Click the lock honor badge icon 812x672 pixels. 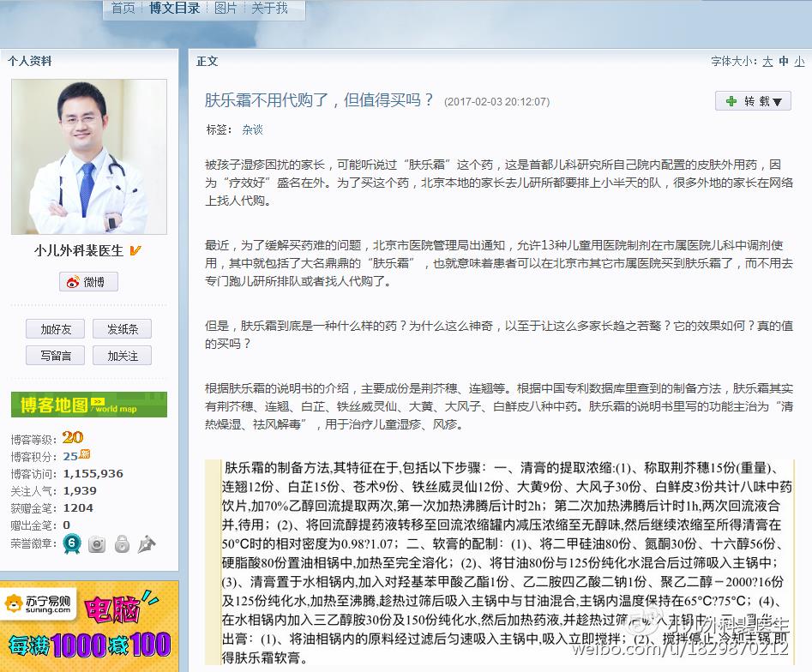123,543
